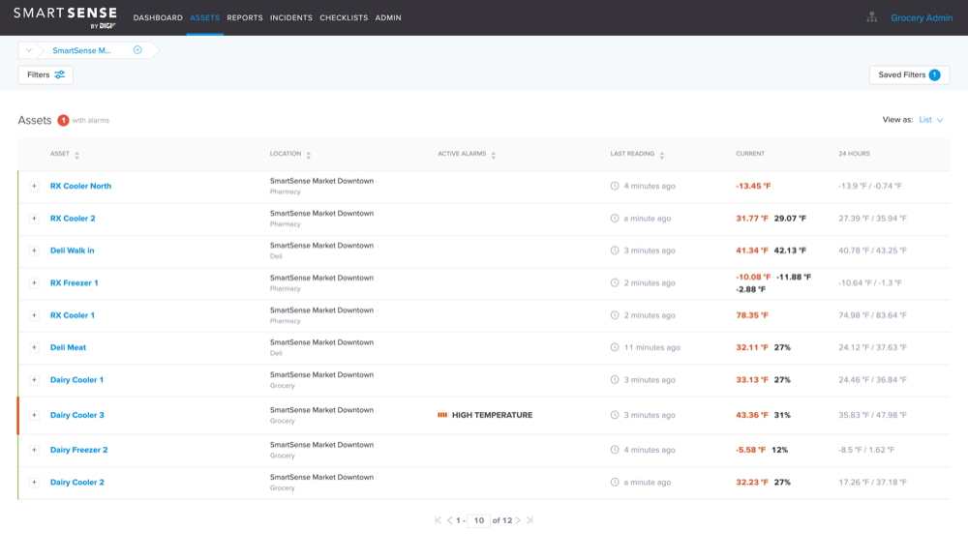Expand the Dairy Cooler 3 row

click(x=34, y=415)
